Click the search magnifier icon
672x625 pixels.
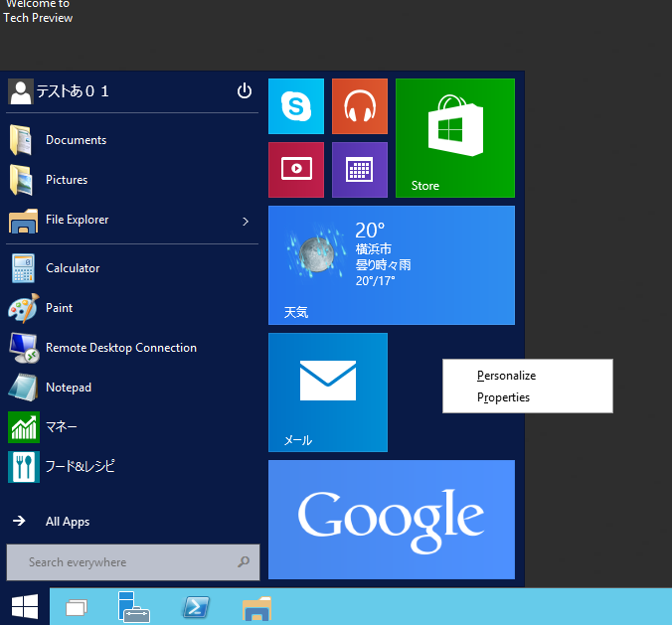click(x=244, y=561)
